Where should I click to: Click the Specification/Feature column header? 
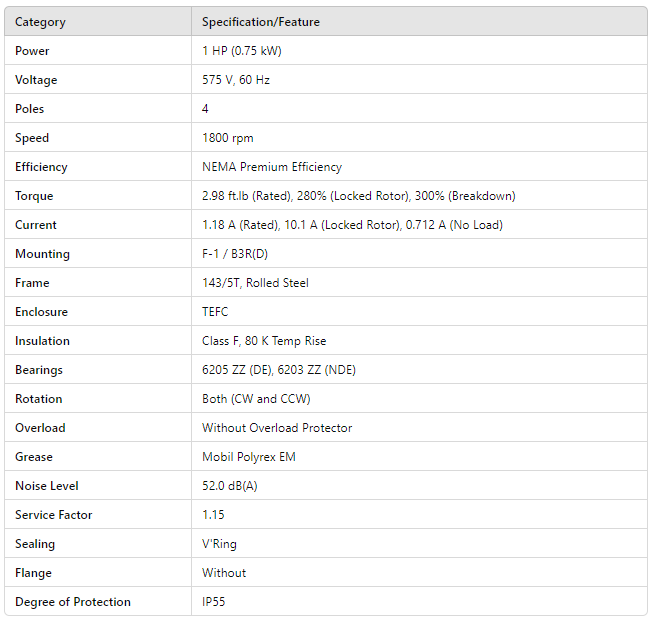[x=261, y=22]
